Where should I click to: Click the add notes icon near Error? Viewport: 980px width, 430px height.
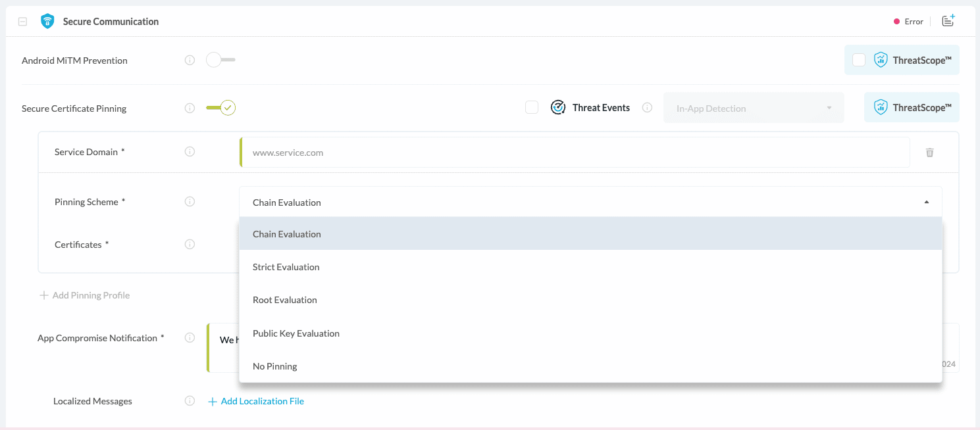948,21
